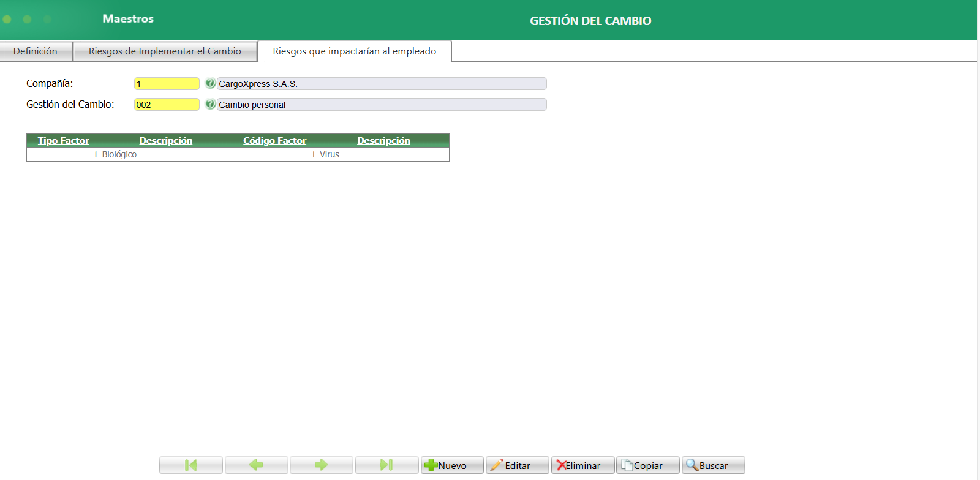
Task: Click the CargoXpress S.A.S. name field
Action: coord(382,84)
